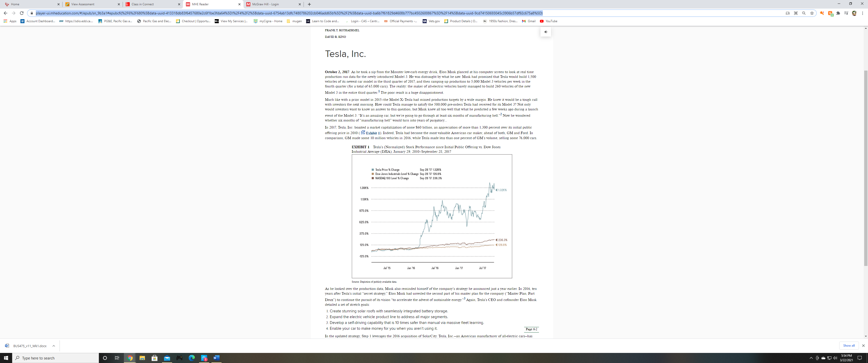Open the network status tray icon
The width and height of the screenshot is (868, 363).
click(829, 358)
